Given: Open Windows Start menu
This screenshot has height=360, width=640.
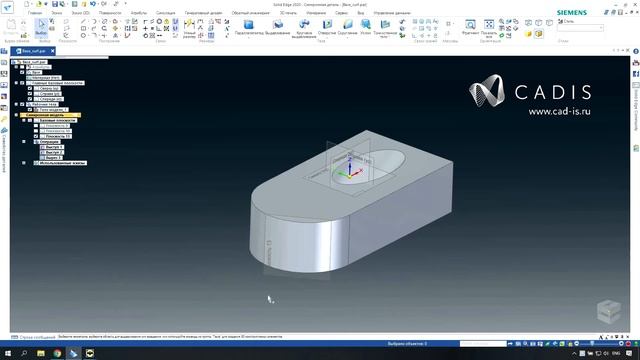Looking at the screenshot, I should tap(8, 353).
